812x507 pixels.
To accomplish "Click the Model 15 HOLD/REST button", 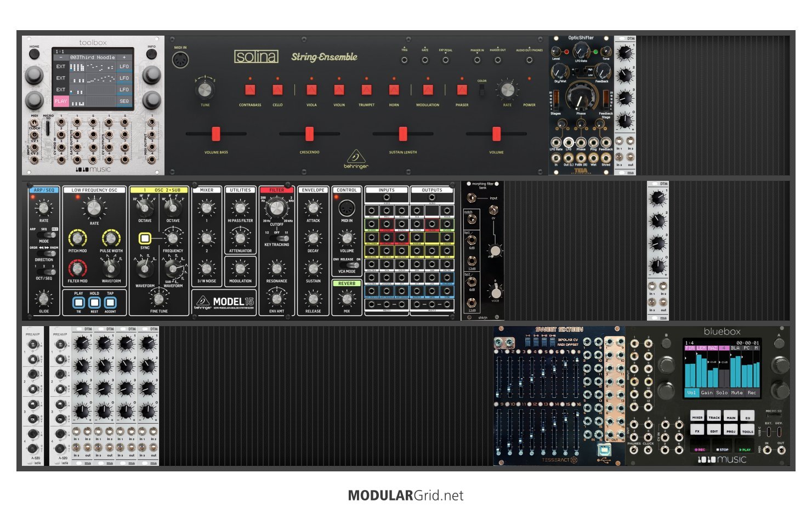I will click(x=94, y=303).
